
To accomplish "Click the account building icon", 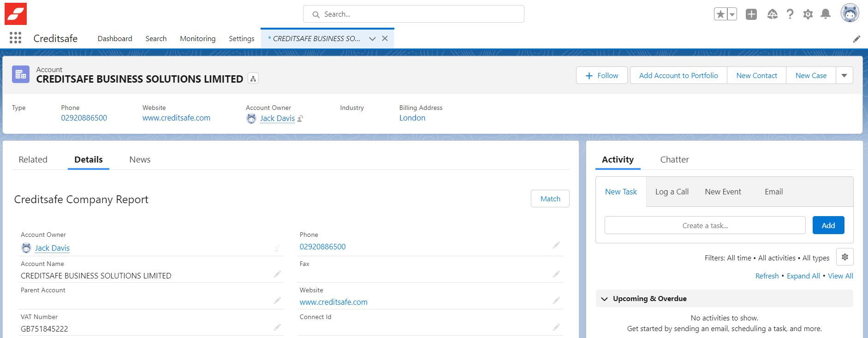I will tap(21, 74).
